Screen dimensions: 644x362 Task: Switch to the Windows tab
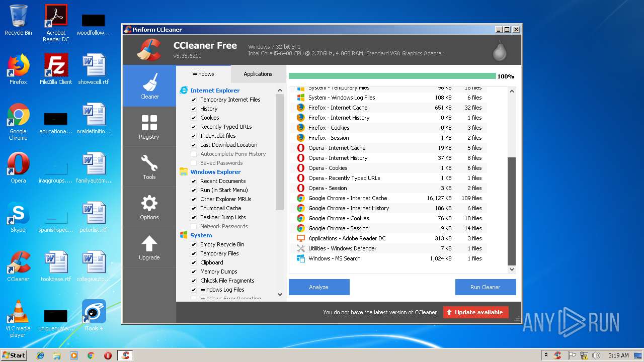pos(203,74)
